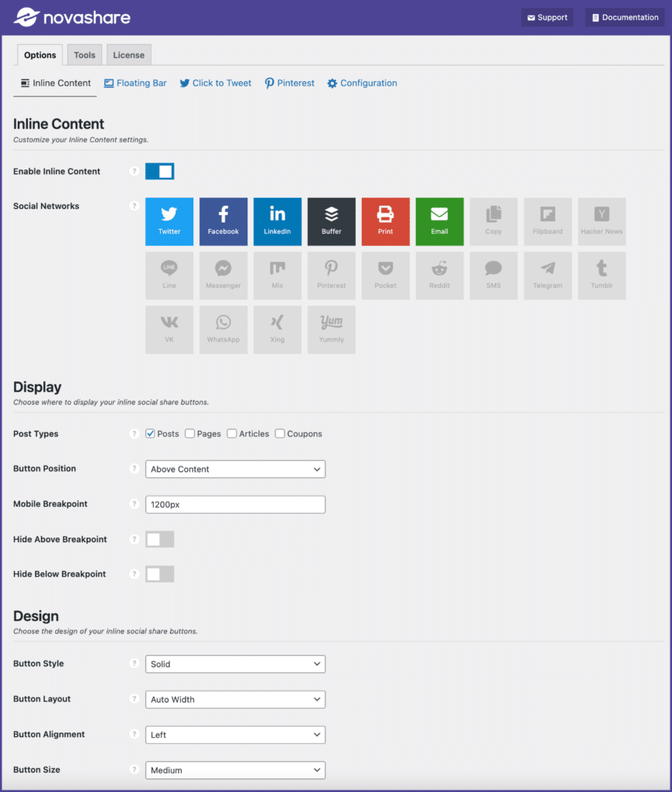Show help tooltip for Button Layout
The width and height of the screenshot is (672, 792).
click(134, 699)
